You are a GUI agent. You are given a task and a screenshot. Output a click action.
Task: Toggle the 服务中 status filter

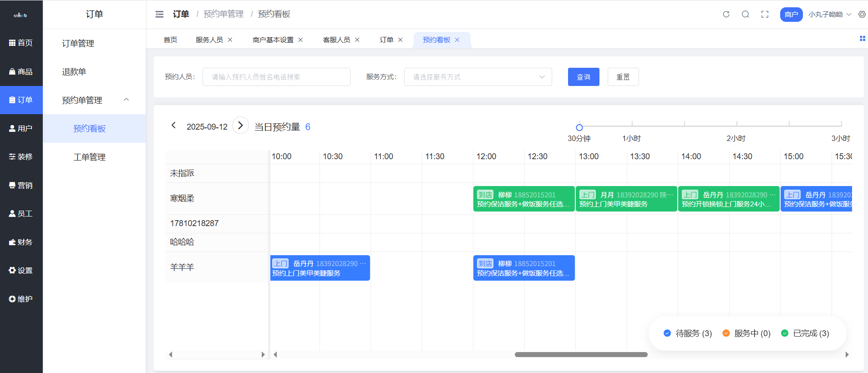(746, 333)
